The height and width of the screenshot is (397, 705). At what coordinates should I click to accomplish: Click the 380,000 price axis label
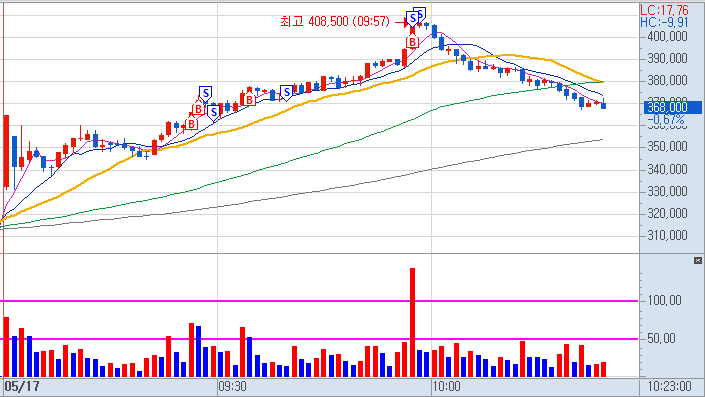pyautogui.click(x=667, y=80)
